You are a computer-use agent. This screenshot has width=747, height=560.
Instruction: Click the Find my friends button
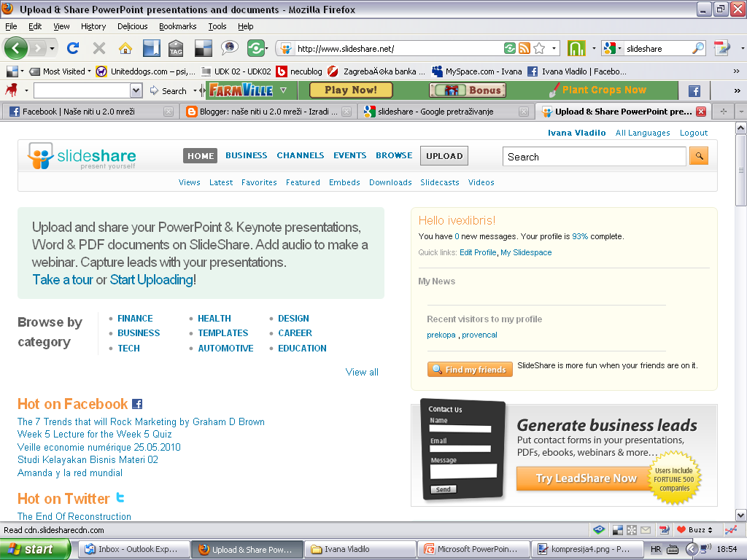(470, 370)
